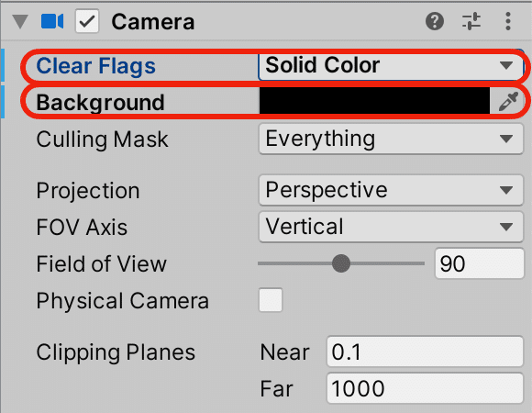Click the Camera component title
This screenshot has height=413, width=532.
[x=152, y=22]
